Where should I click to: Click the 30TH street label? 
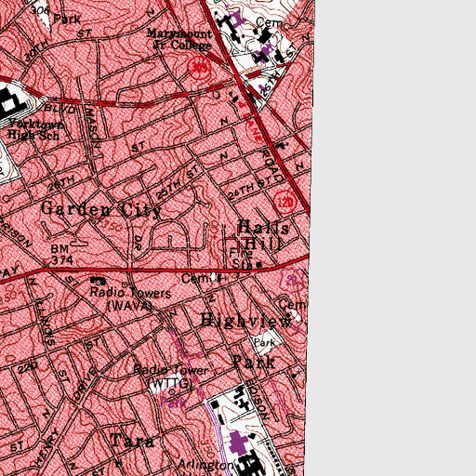(36, 50)
